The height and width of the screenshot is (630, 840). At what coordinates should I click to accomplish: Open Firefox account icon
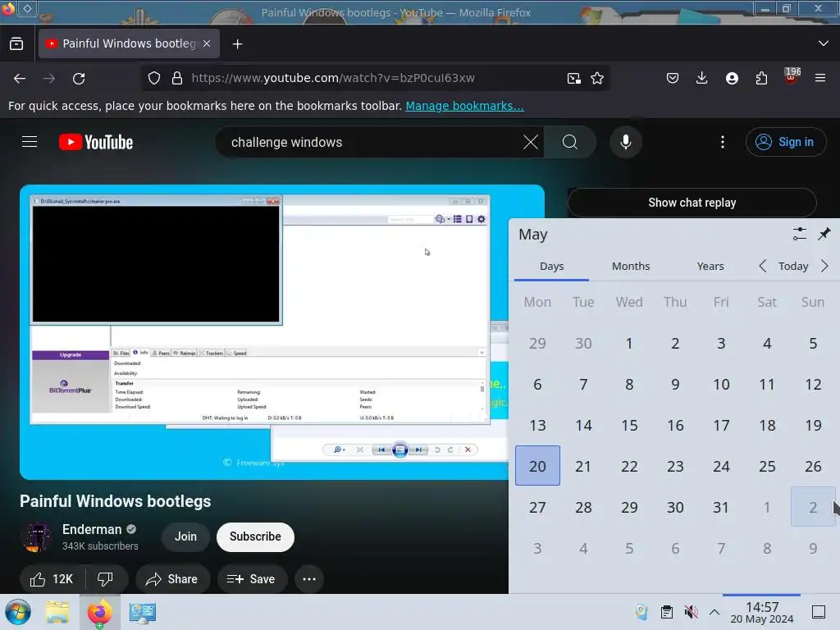coord(732,78)
